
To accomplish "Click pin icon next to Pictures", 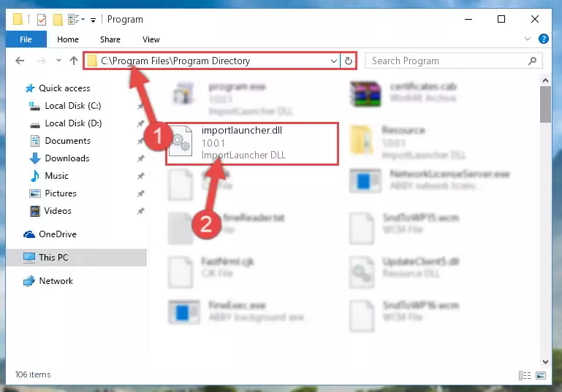I will [141, 193].
